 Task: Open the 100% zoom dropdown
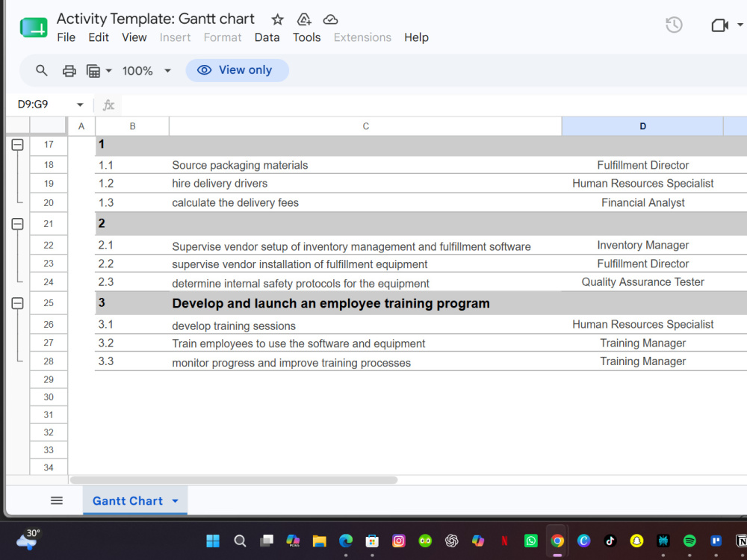tap(146, 70)
